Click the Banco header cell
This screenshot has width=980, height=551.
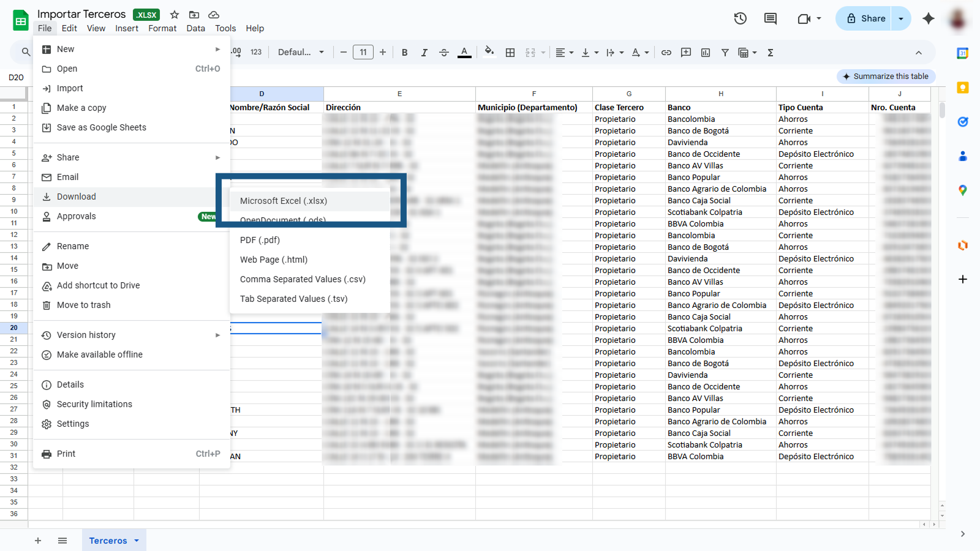pos(721,107)
